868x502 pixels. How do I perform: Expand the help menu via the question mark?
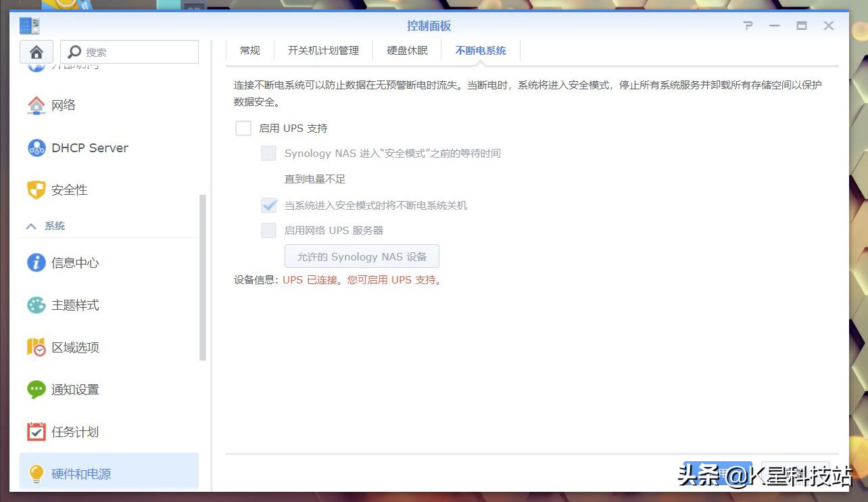pos(748,26)
